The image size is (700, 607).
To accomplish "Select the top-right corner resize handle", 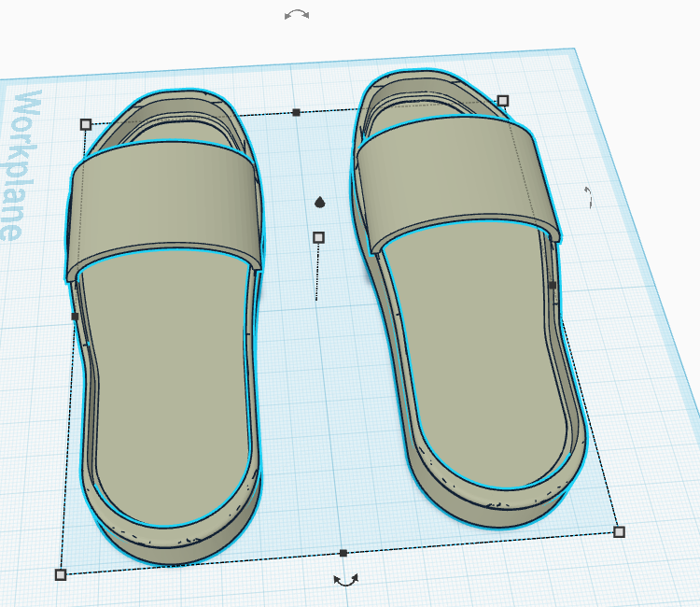I will click(x=503, y=101).
